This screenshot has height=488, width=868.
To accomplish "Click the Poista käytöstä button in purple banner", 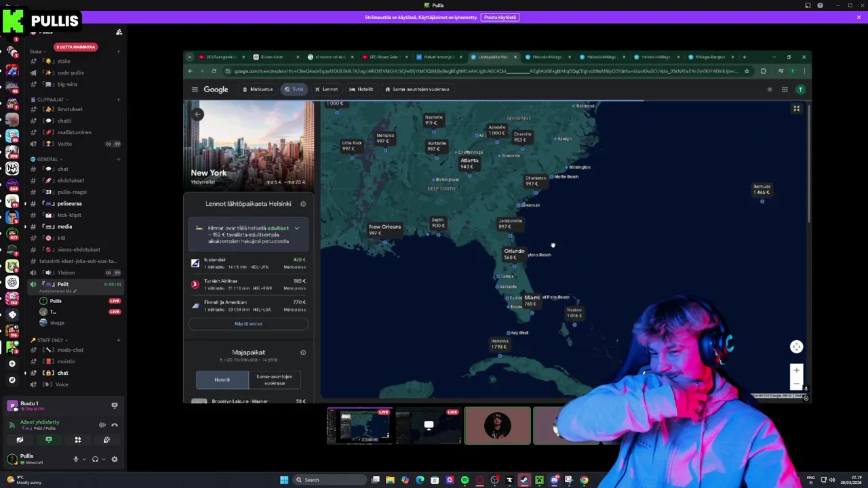I will [500, 17].
